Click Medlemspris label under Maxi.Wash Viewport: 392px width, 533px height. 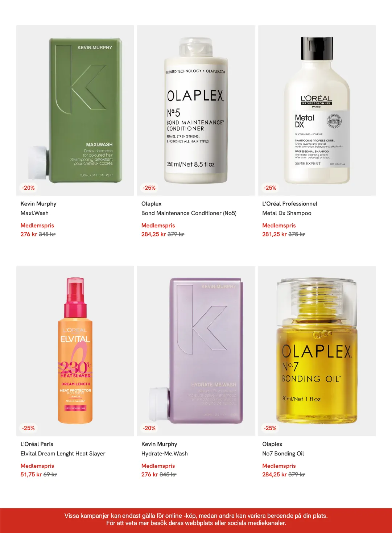click(x=37, y=226)
